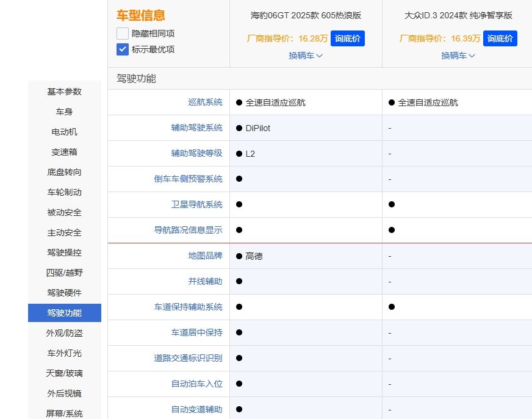Click 询底价 button for 大众ID.3 2024款

500,38
